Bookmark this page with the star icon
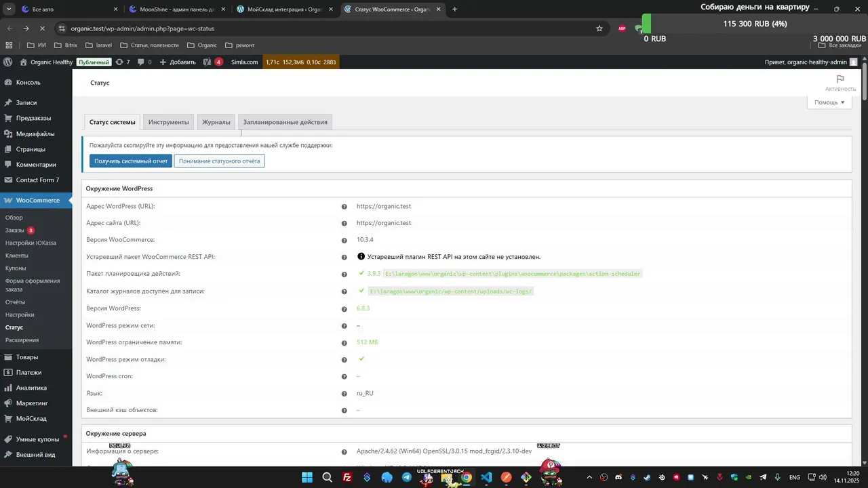Viewport: 868px width, 488px height. 599,28
